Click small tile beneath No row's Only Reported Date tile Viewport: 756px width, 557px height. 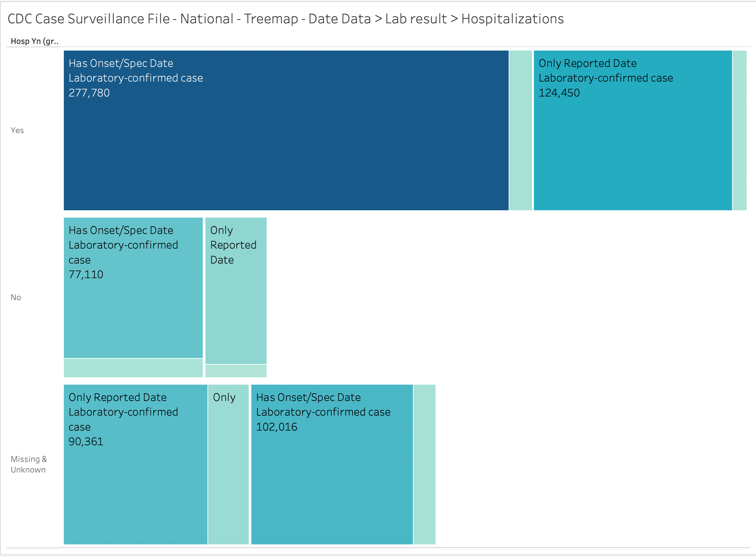click(236, 371)
